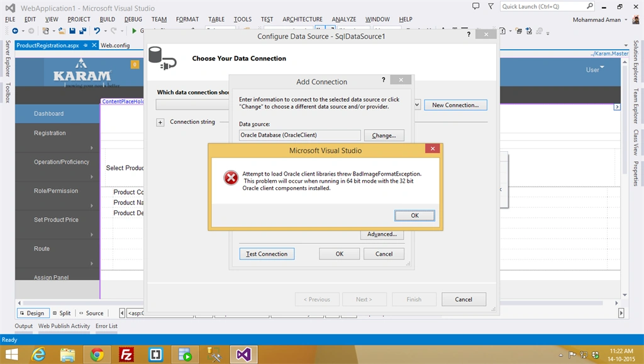Pin the ProductRegistration.aspx tab

pyautogui.click(x=86, y=45)
